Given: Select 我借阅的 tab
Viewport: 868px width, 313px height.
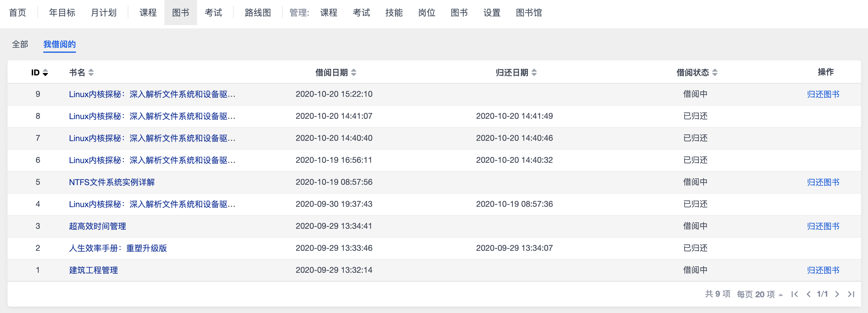Looking at the screenshot, I should click(60, 44).
